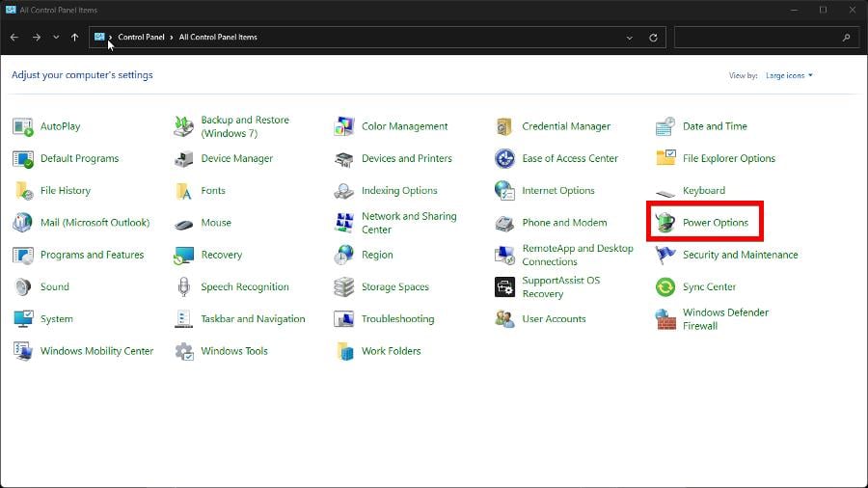868x488 pixels.
Task: Click the address bar computer icon
Action: click(x=99, y=37)
